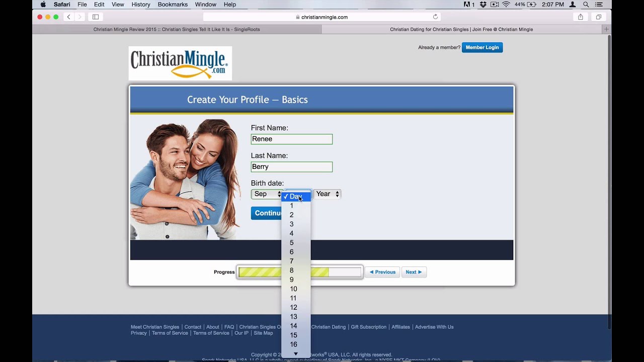Click the Safari back arrow button
The width and height of the screenshot is (644, 362).
click(69, 17)
